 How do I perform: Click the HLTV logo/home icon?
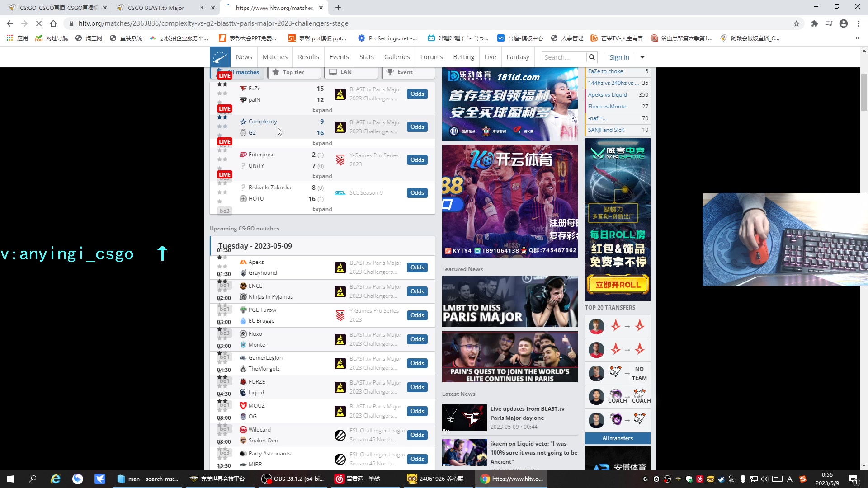click(220, 56)
